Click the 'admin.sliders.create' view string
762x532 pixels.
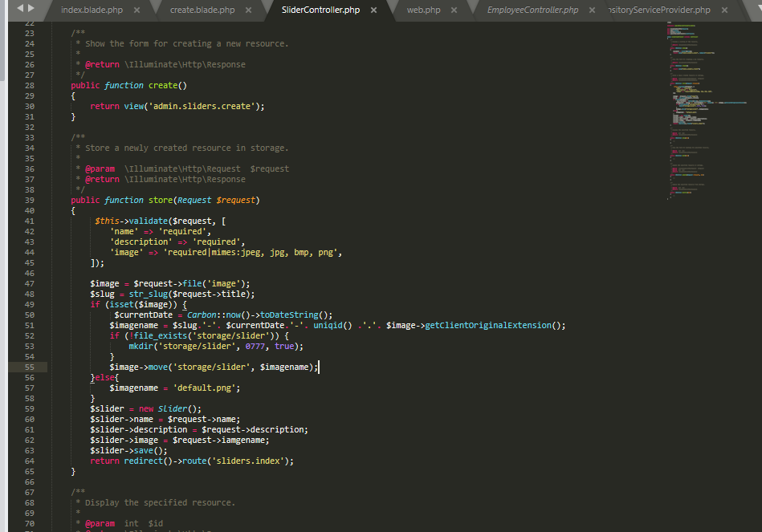[201, 105]
